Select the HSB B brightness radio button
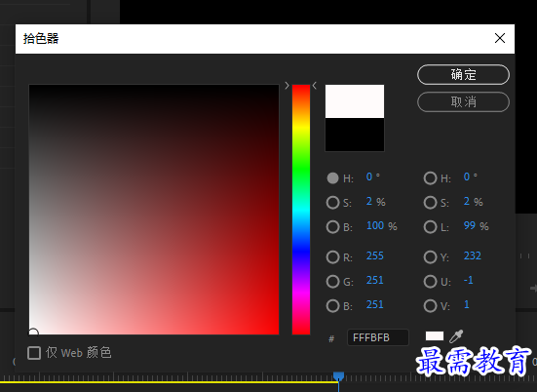 332,227
